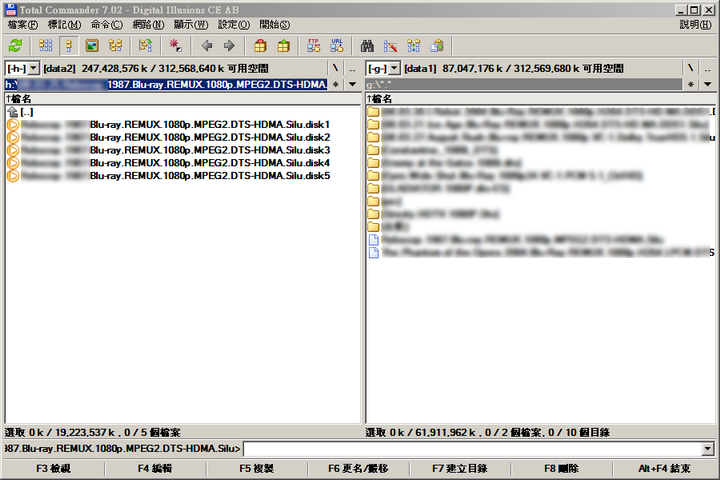Click left status '0 k / 19,223,537 k' text
The height and width of the screenshot is (480, 720).
[x=72, y=432]
